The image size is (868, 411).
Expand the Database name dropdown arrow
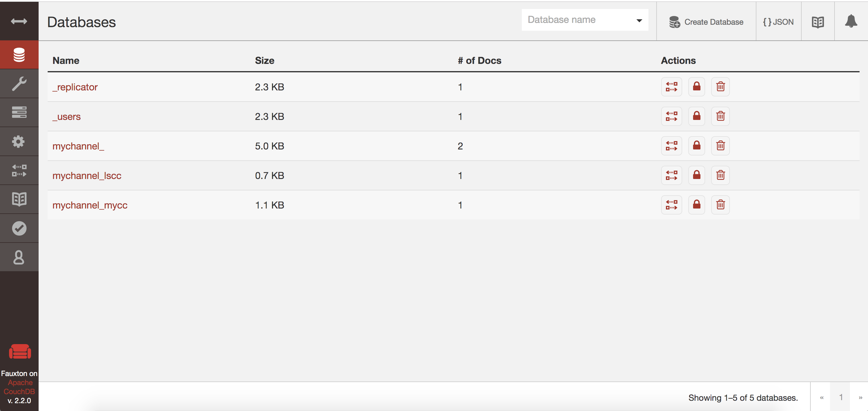coord(639,20)
